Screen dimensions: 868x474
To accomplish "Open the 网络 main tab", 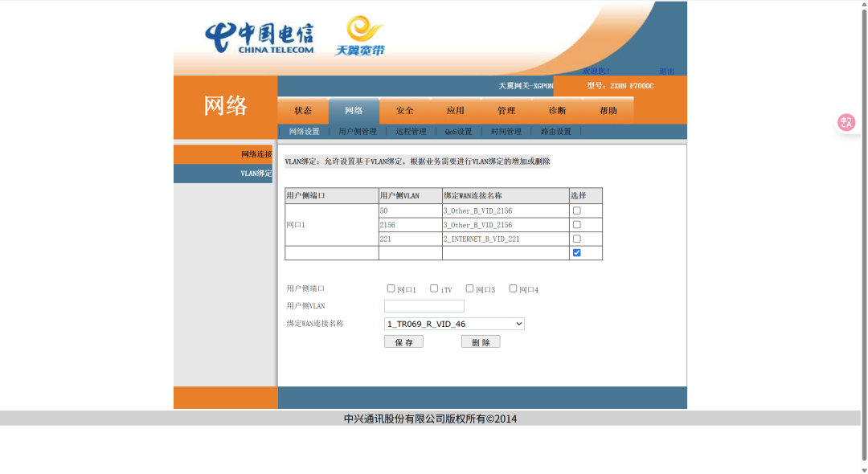I will 354,111.
